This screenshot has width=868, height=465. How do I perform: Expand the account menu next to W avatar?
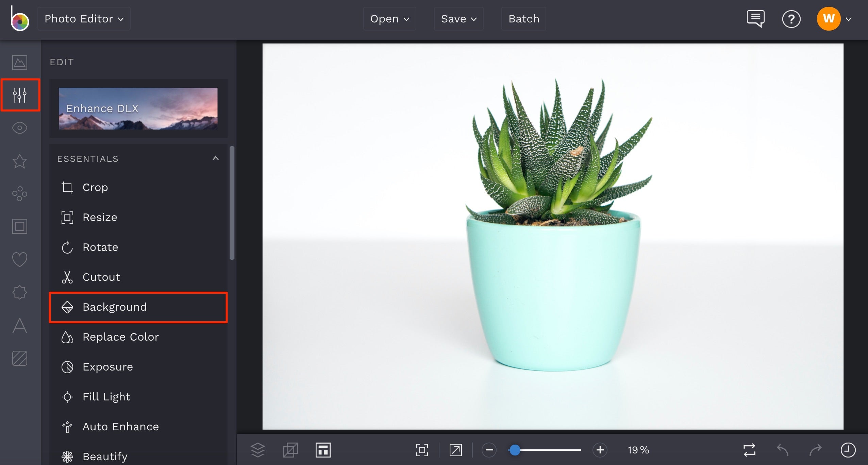[x=849, y=19]
